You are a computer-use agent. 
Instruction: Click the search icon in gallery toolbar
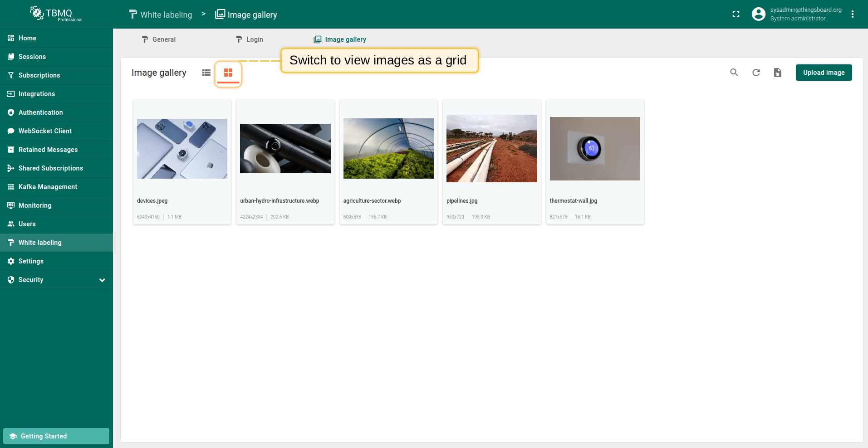coord(734,73)
